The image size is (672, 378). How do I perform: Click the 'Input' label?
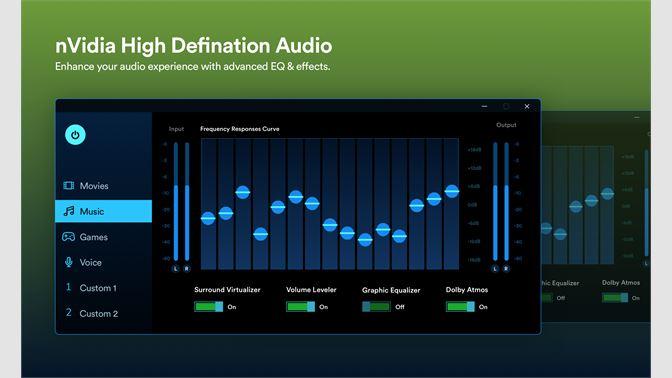coord(176,129)
